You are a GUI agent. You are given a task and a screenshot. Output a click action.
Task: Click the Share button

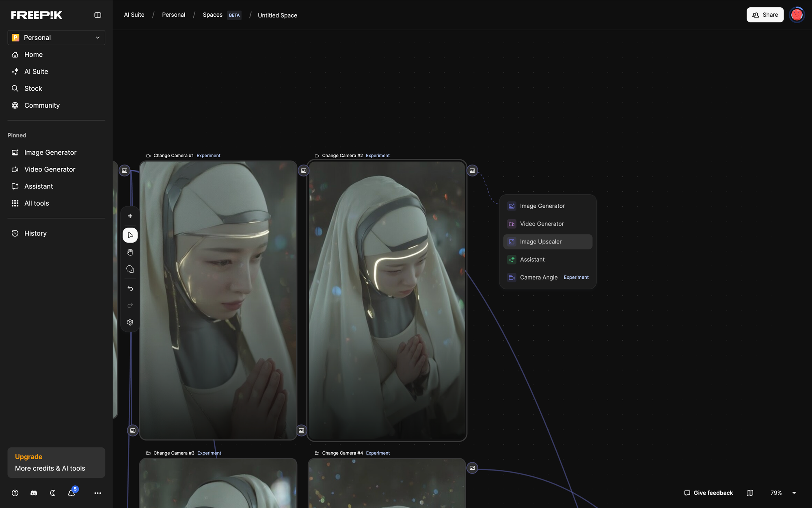click(765, 15)
